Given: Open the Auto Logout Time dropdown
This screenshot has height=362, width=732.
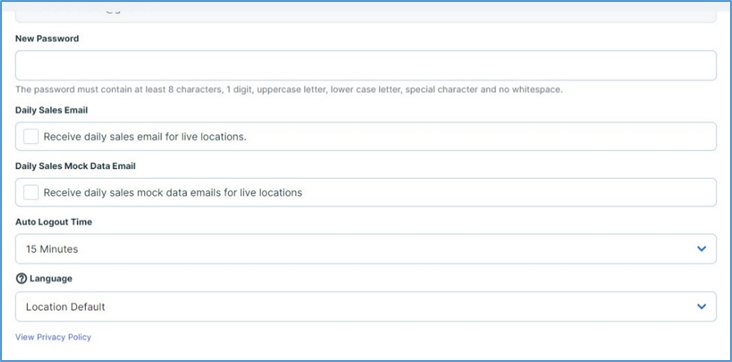Looking at the screenshot, I should tap(366, 249).
